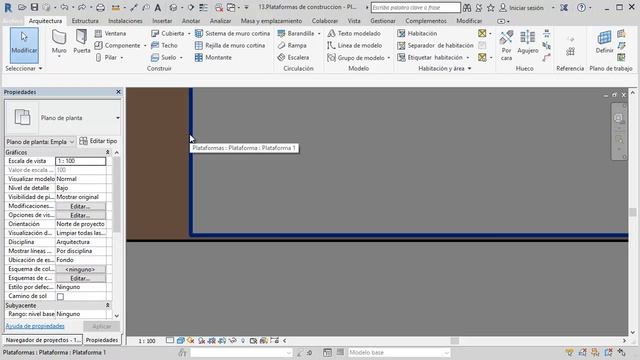The height and width of the screenshot is (360, 640).
Task: Select the Por cara opening tool
Action: pyautogui.click(x=506, y=45)
